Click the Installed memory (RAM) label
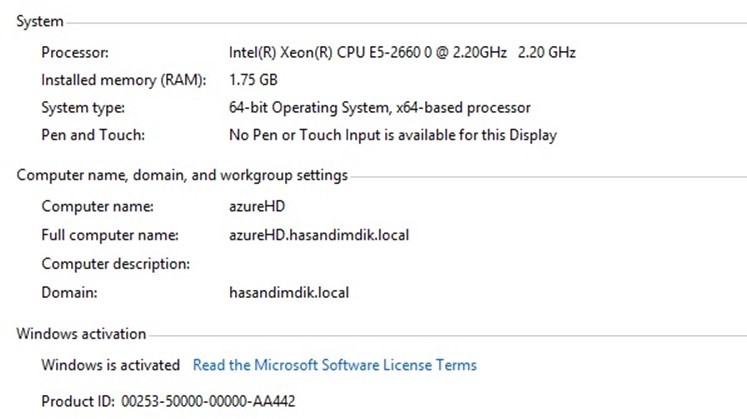 click(x=123, y=80)
